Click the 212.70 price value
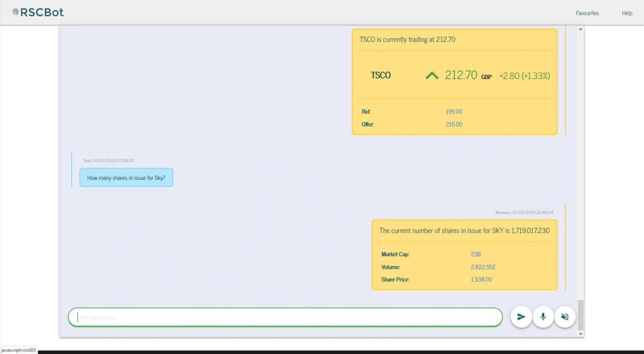The height and width of the screenshot is (354, 644). tap(461, 75)
